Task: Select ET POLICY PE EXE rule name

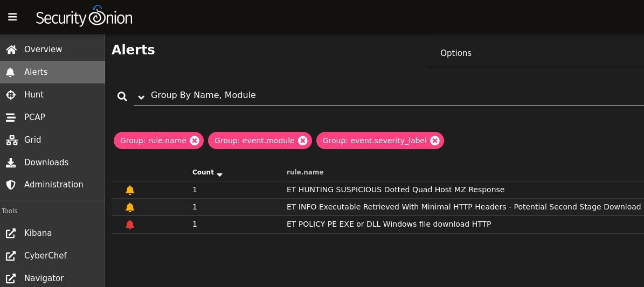Action: point(389,224)
